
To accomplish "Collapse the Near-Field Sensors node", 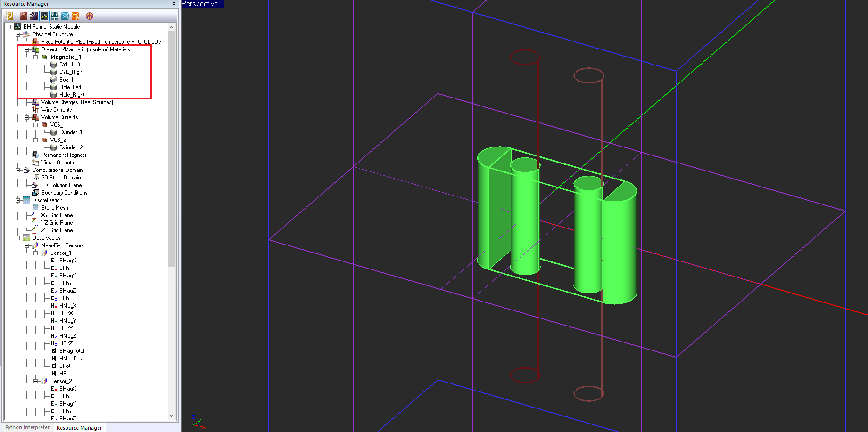I will click(26, 245).
